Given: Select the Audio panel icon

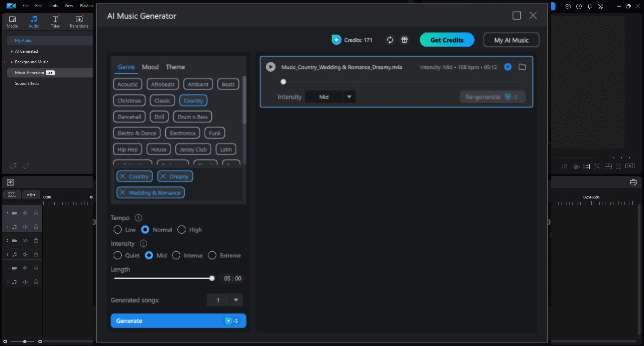Looking at the screenshot, I should click(x=34, y=21).
